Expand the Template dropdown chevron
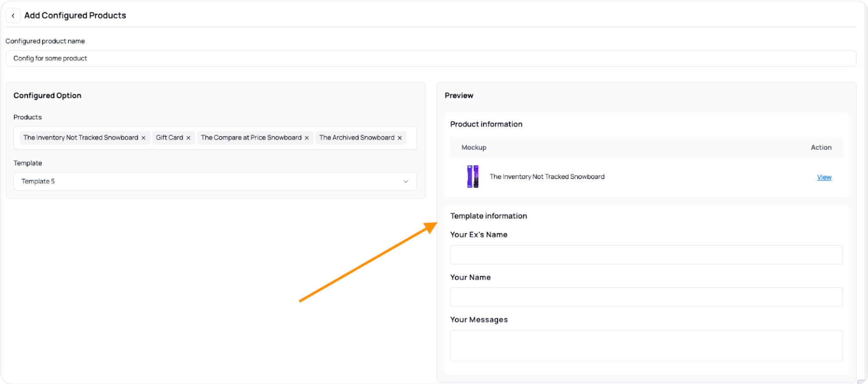The height and width of the screenshot is (384, 868). pyautogui.click(x=406, y=182)
